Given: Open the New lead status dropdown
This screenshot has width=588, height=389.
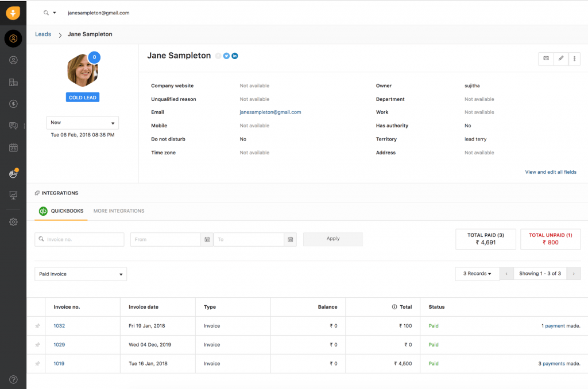Looking at the screenshot, I should (82, 122).
